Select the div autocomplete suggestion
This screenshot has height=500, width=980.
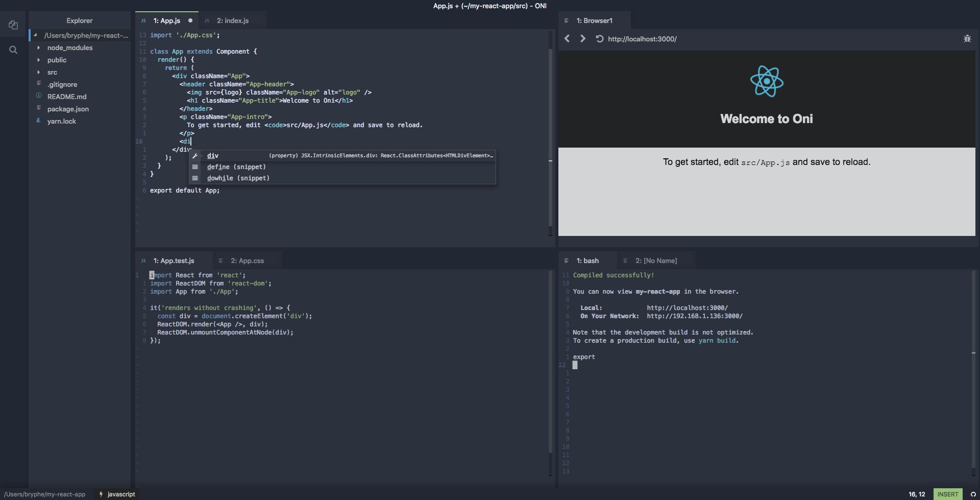(213, 156)
